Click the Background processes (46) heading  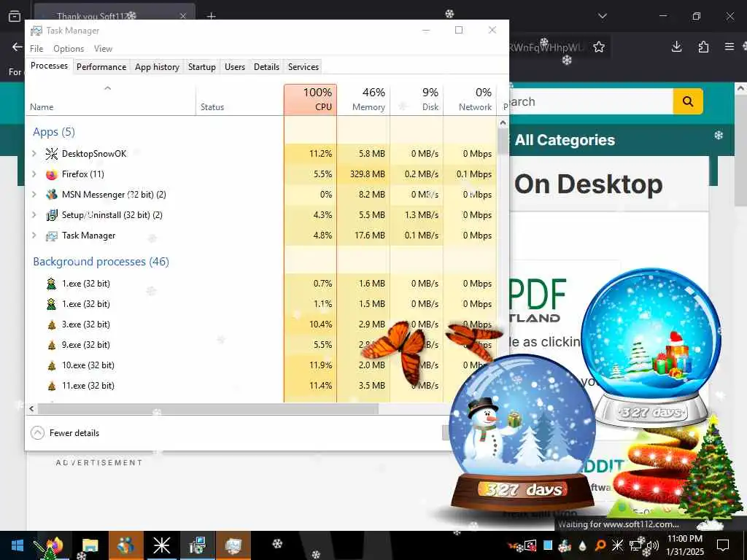click(101, 262)
